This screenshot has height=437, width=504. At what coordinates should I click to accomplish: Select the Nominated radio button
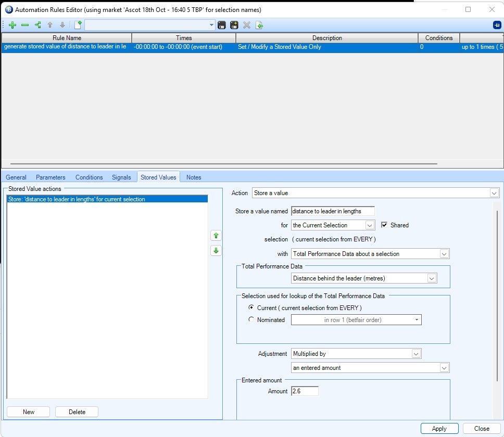pyautogui.click(x=251, y=320)
